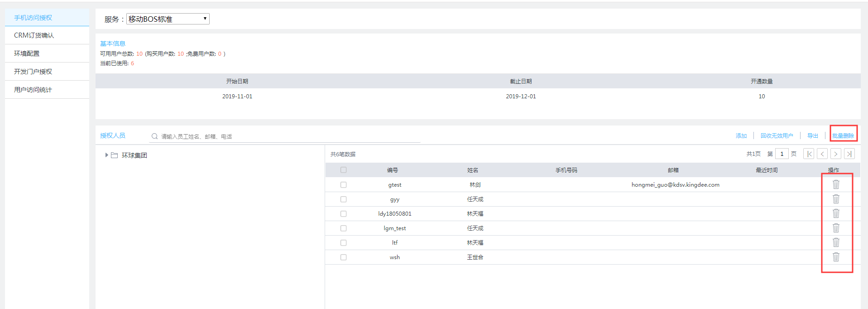Click trash icon for gyy row
868x309 pixels.
(x=836, y=199)
